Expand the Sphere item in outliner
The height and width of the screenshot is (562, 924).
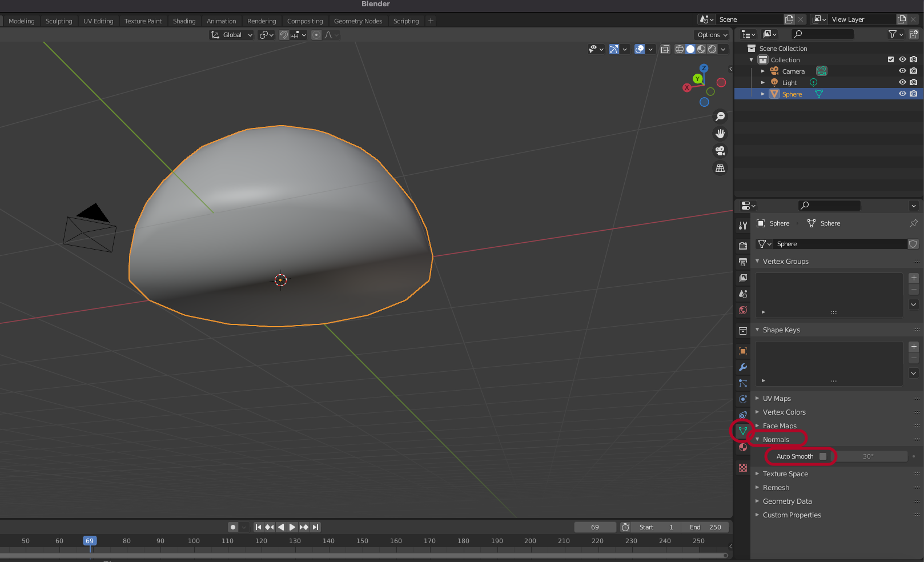point(763,94)
